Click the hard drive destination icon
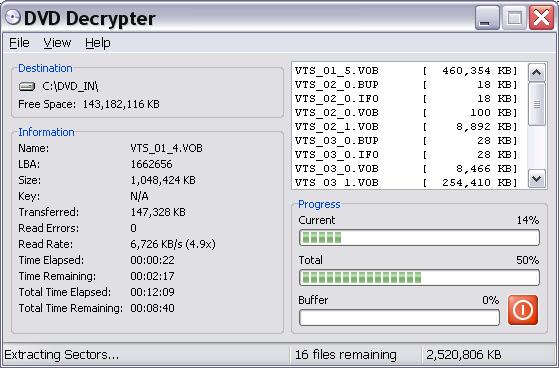The width and height of the screenshot is (559, 368). 27,86
